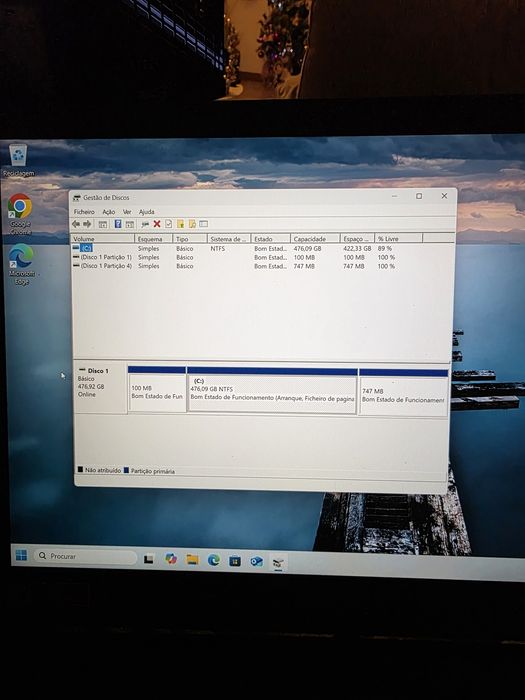
Task: Click the Procurar taskbar search box
Action: pos(85,556)
